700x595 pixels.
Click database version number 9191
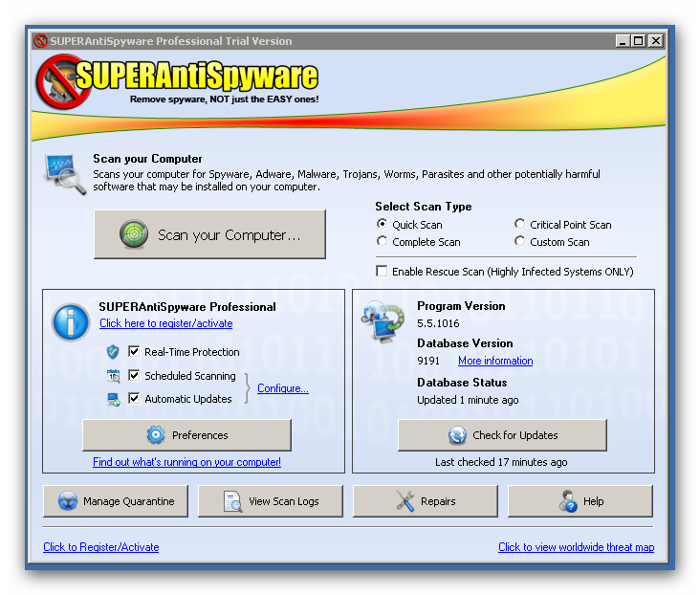(428, 361)
